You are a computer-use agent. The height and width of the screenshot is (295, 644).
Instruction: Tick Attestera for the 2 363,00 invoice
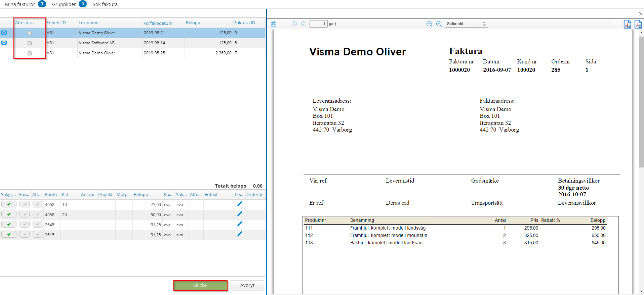click(30, 53)
